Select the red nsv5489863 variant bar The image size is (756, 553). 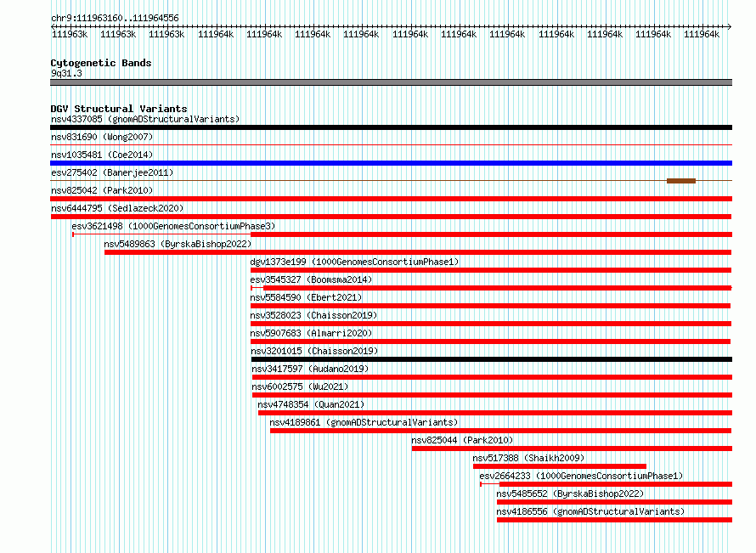tap(418, 252)
